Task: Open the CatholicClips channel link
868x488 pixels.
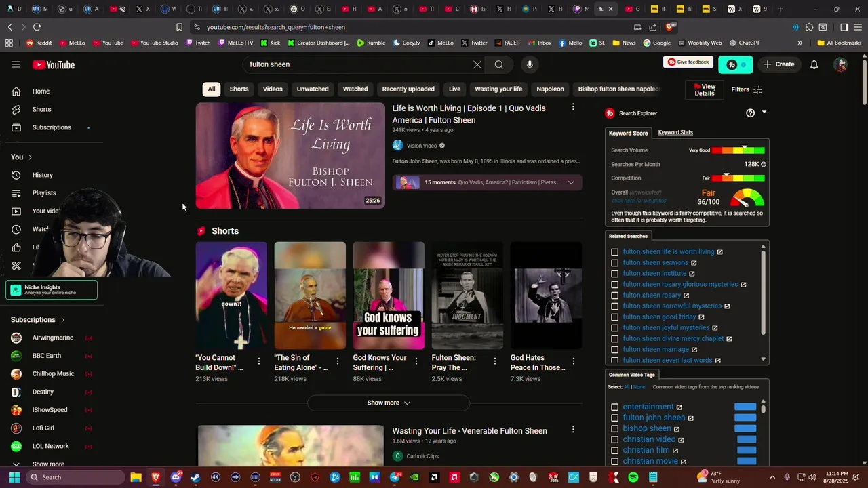Action: (x=422, y=456)
